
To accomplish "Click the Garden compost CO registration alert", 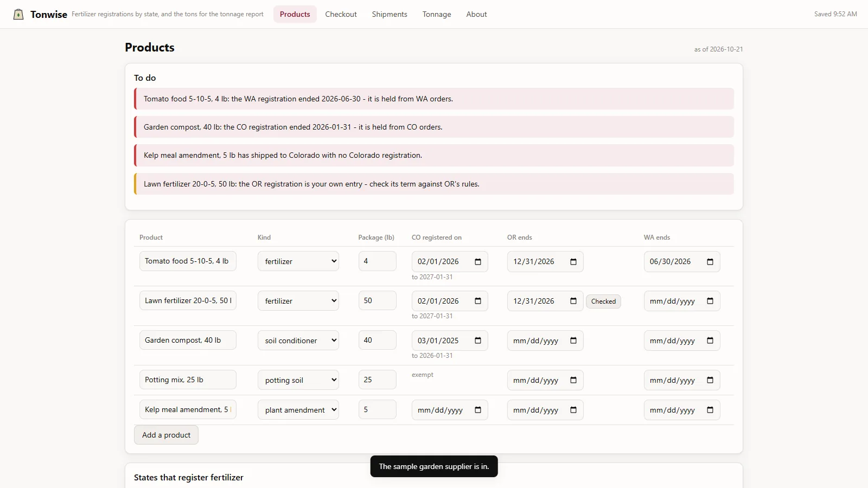I will pyautogui.click(x=434, y=127).
